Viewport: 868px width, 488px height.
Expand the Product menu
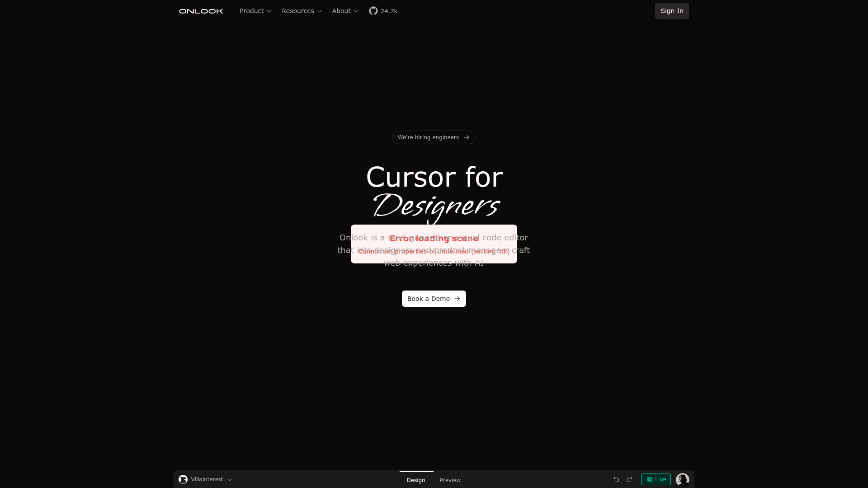click(x=255, y=11)
